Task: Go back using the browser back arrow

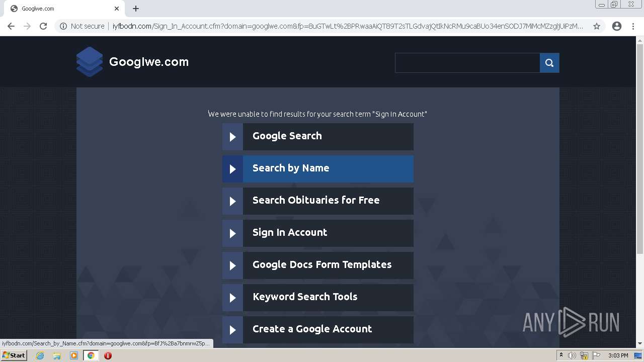Action: coord(11,26)
